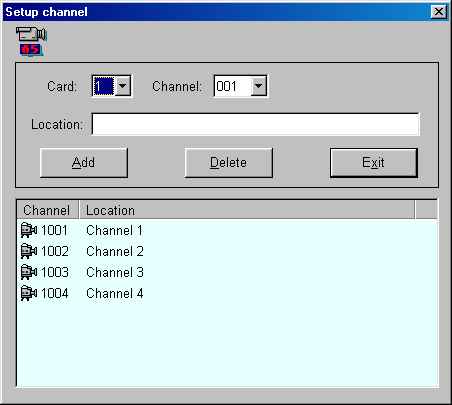Sort by the Channel column header

click(48, 210)
